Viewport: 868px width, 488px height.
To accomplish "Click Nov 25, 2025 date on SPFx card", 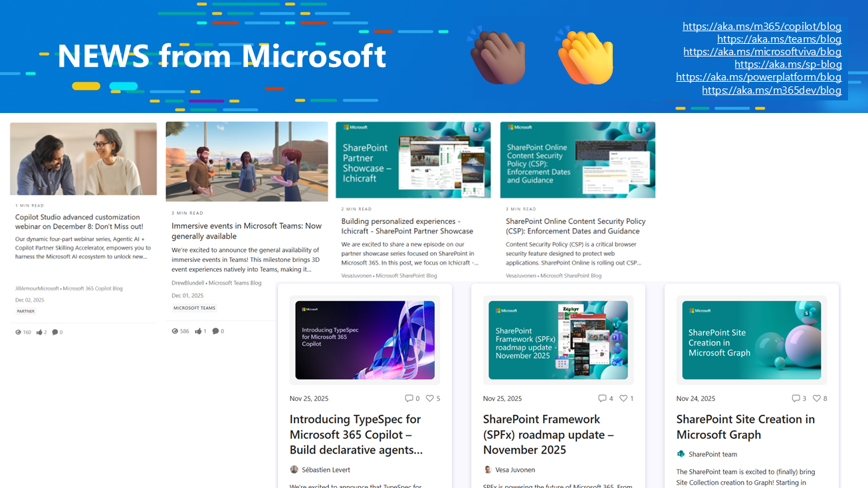I will click(x=502, y=398).
